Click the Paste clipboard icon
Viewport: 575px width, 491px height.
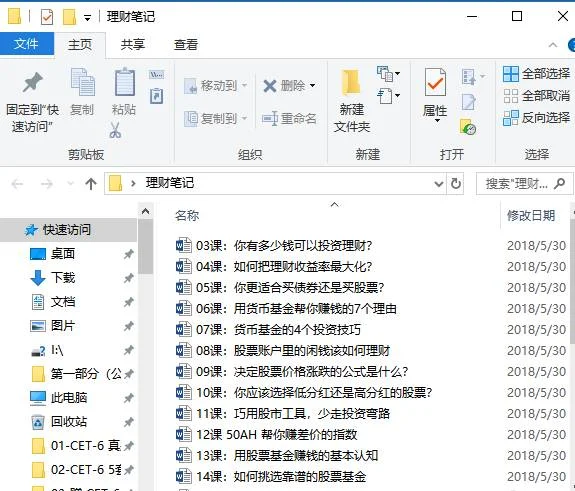coord(125,82)
